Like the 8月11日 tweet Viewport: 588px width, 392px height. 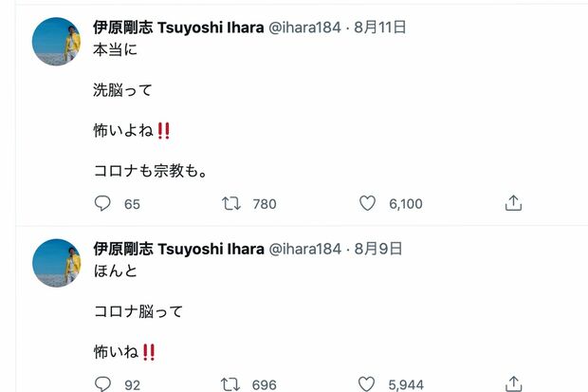(368, 203)
